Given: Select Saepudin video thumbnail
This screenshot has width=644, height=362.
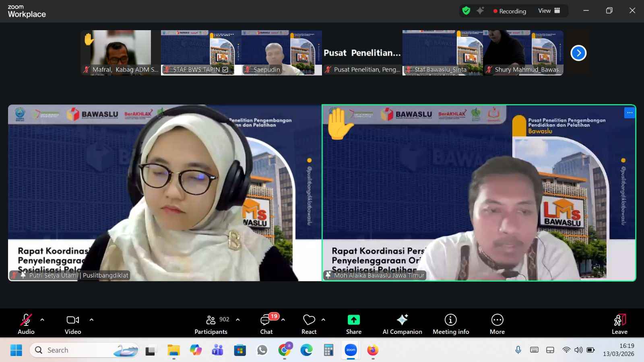Looking at the screenshot, I should [281, 53].
